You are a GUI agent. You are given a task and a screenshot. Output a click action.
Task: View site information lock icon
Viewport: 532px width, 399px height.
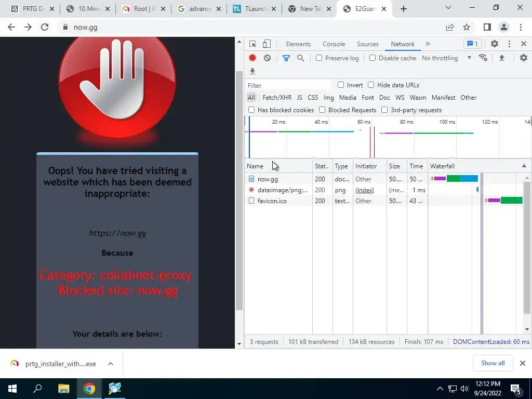pyautogui.click(x=65, y=27)
